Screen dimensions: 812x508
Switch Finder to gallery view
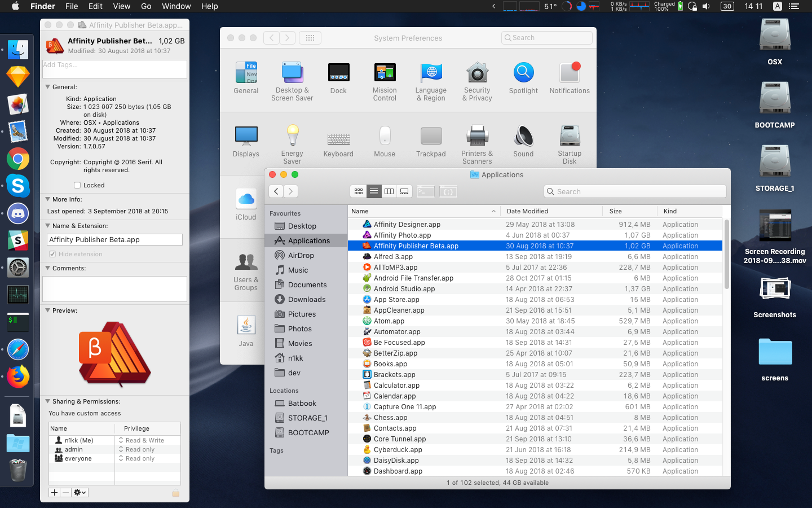404,192
